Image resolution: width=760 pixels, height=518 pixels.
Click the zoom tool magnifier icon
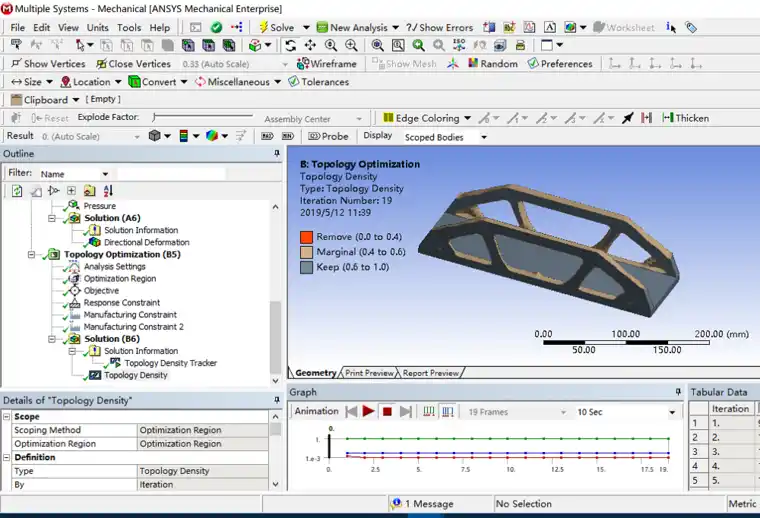point(331,46)
